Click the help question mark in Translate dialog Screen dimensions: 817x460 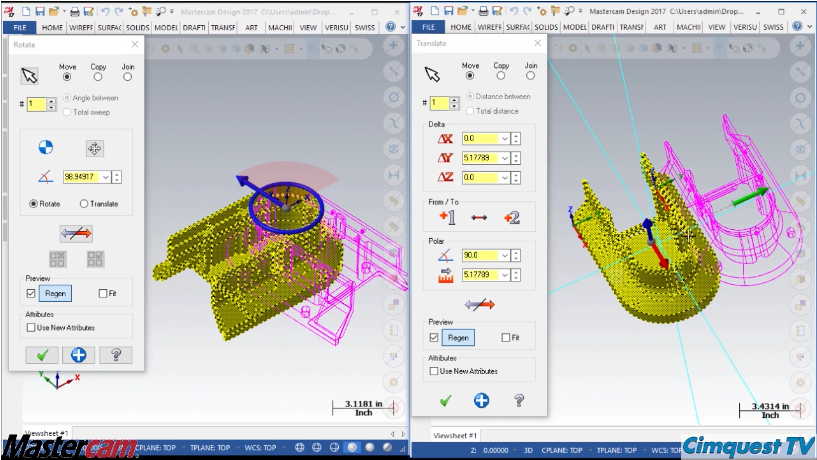coord(518,400)
